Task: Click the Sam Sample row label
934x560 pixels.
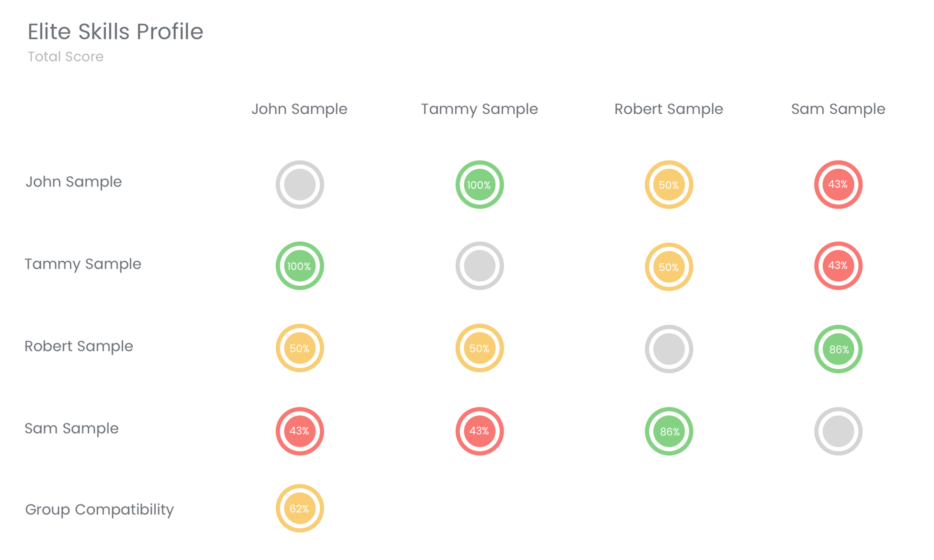Action: pos(71,428)
